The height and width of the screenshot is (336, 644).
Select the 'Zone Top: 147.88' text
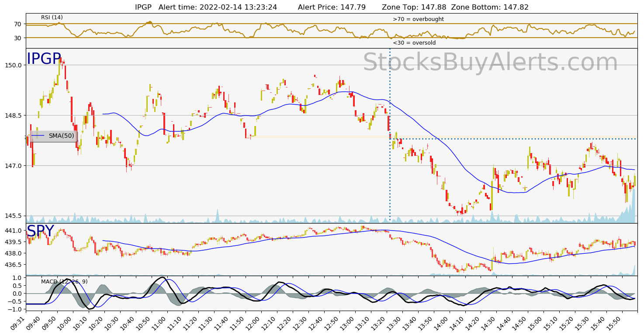pyautogui.click(x=414, y=7)
